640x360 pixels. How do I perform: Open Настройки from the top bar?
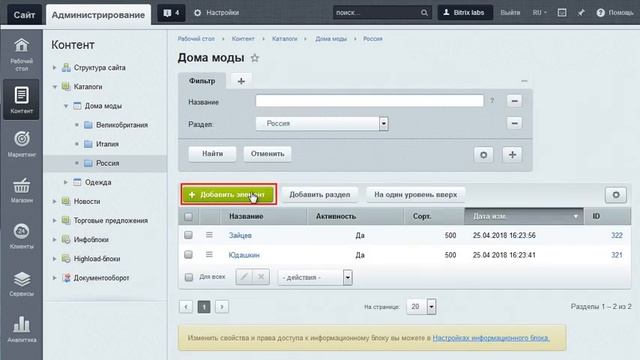point(216,13)
